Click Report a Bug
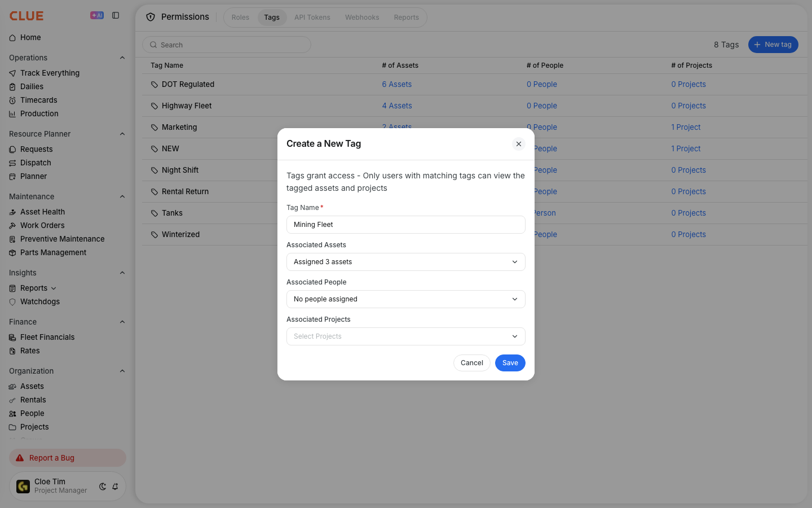This screenshot has width=812, height=508. 68,458
